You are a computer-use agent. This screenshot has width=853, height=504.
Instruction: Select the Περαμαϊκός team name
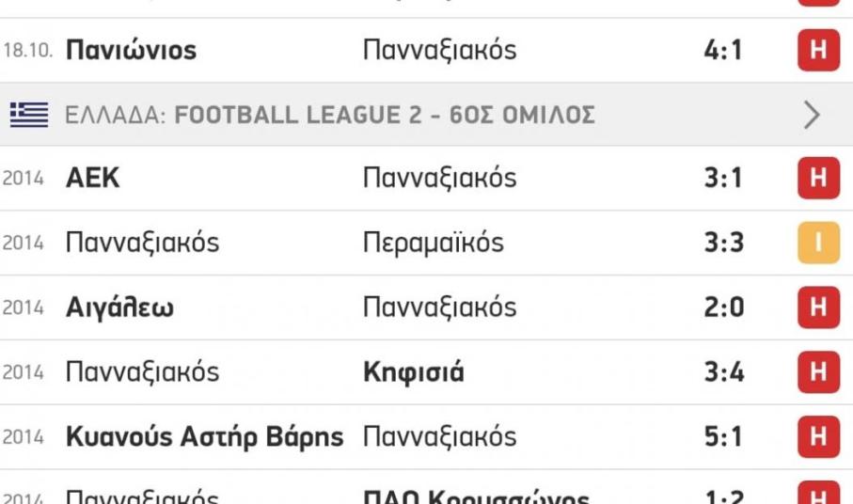tap(433, 244)
